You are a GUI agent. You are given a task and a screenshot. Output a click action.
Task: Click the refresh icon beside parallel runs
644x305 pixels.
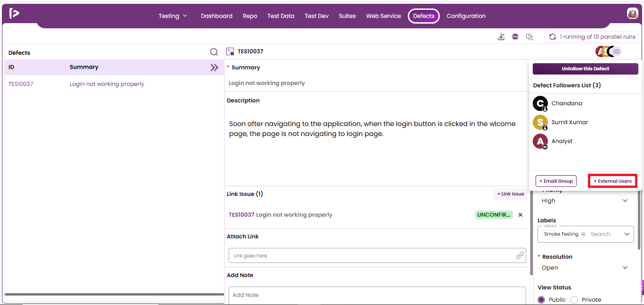tap(553, 37)
